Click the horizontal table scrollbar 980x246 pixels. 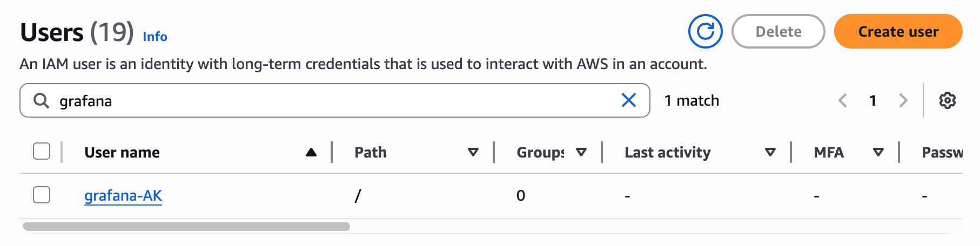point(186,227)
